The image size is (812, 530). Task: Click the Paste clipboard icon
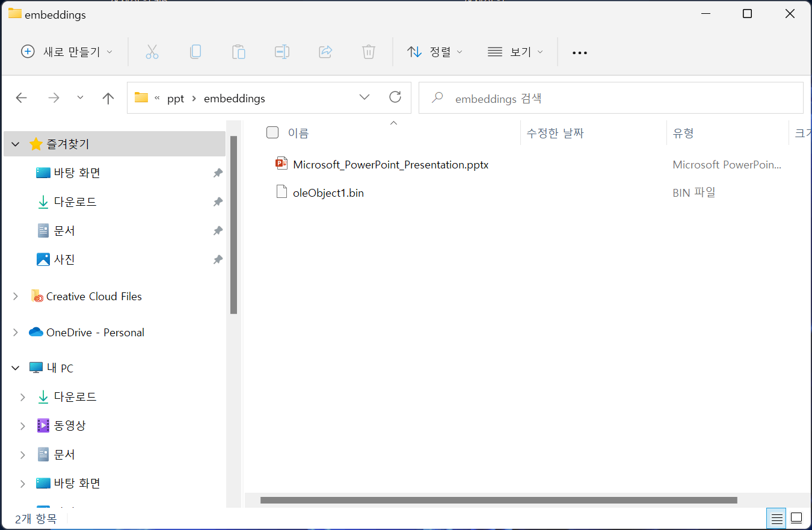click(239, 52)
